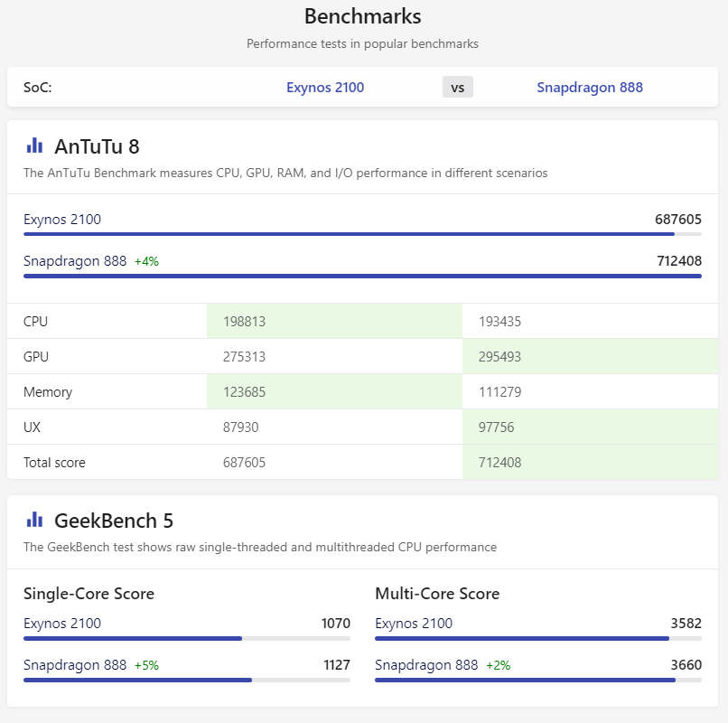Select the UX row label
Viewport: 728px width, 723px height.
pyautogui.click(x=32, y=427)
